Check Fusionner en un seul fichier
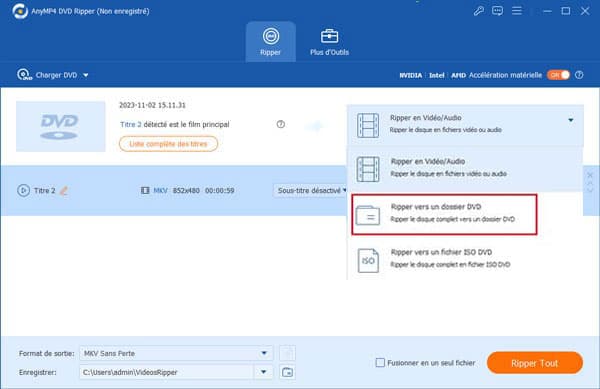The image size is (600, 389). click(380, 363)
